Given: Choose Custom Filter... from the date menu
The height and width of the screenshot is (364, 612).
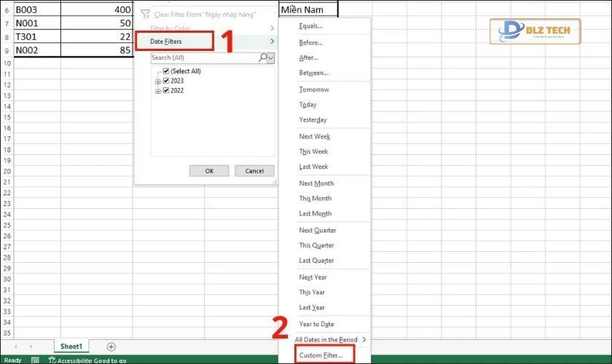Looking at the screenshot, I should click(321, 355).
